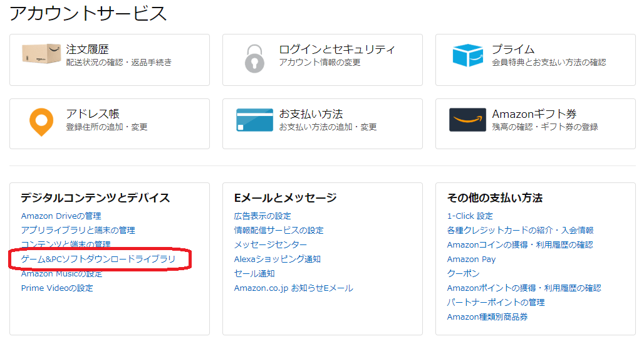This screenshot has height=341, width=644.
Task: Open Amazon.co.jp お知らせEメール link
Action: click(x=294, y=288)
